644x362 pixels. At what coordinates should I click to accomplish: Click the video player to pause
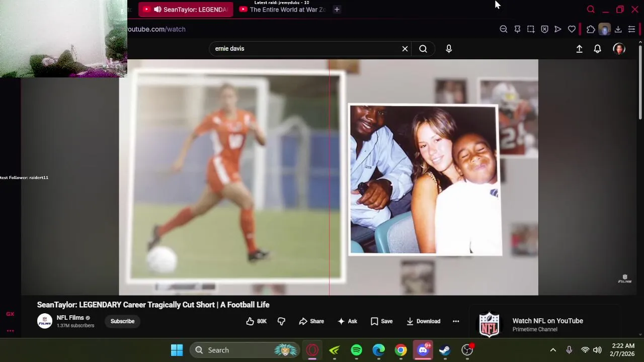329,177
